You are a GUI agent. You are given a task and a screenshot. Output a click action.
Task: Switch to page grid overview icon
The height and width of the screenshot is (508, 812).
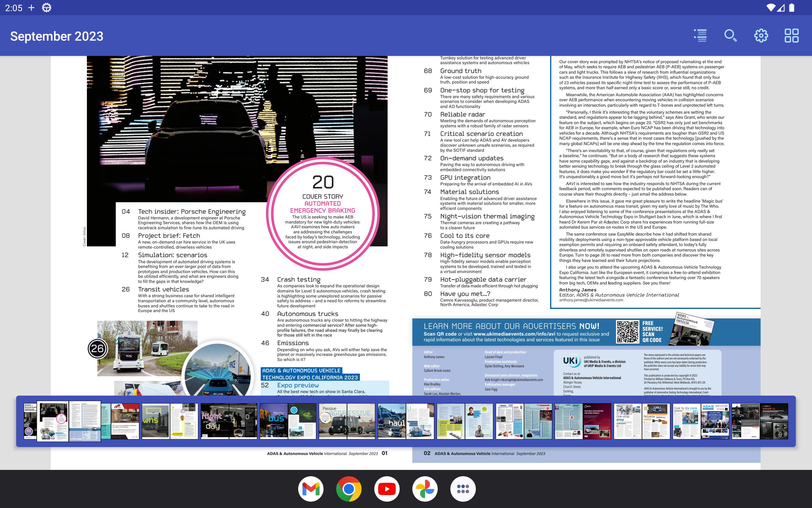click(791, 36)
